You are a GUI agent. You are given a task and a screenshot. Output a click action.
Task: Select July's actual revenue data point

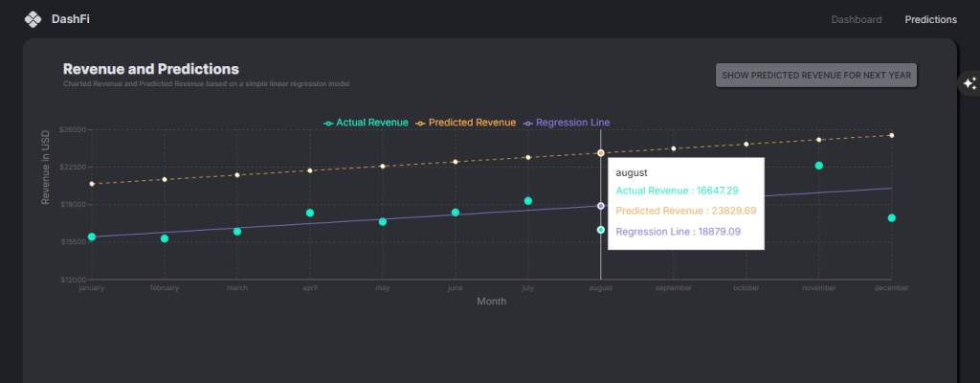point(528,201)
